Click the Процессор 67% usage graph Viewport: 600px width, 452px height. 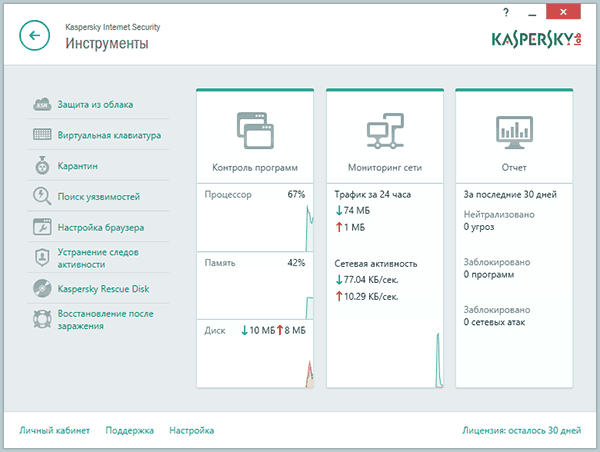[x=255, y=226]
